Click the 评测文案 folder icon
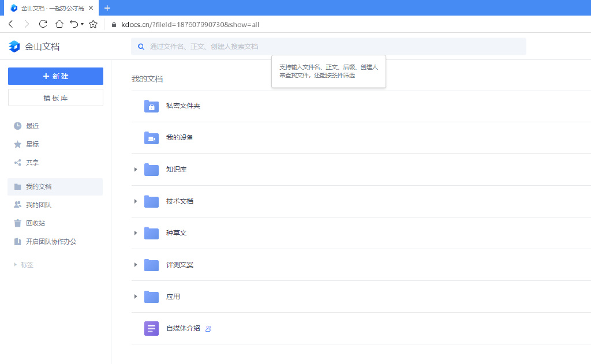Screen dimensions: 591x364 tap(152, 265)
